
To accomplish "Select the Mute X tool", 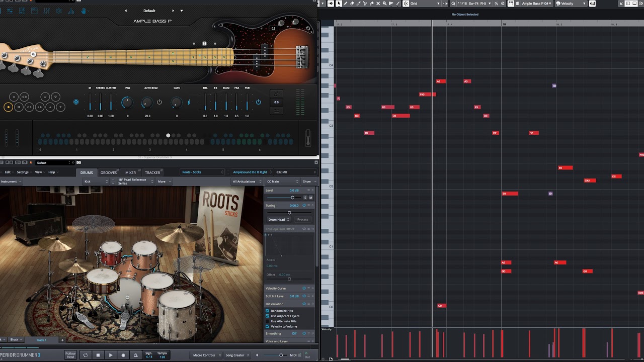I will (x=378, y=4).
